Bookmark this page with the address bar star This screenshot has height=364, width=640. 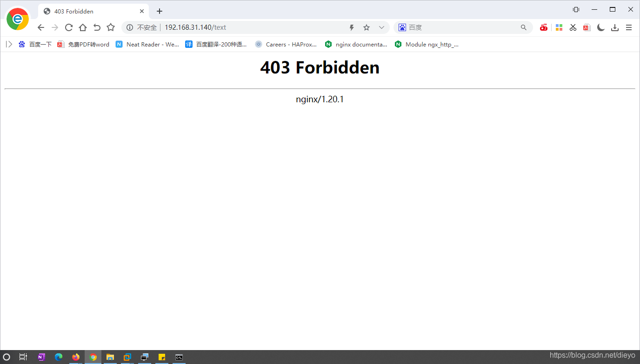(367, 27)
